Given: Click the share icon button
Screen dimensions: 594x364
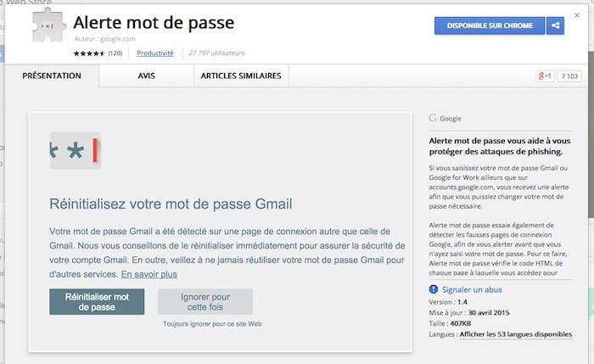Looking at the screenshot, I should pos(555,25).
